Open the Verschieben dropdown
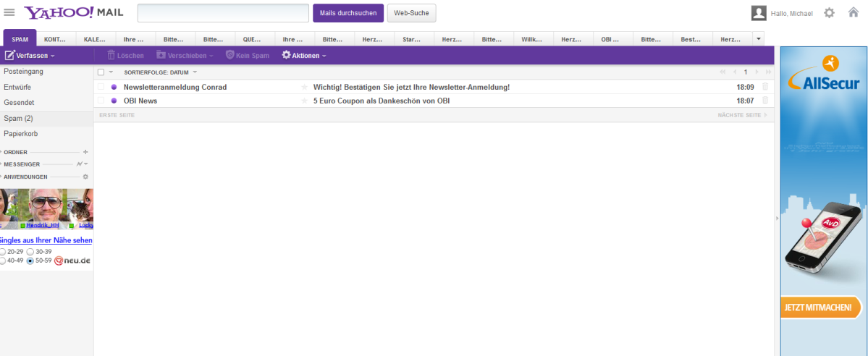 click(x=185, y=56)
